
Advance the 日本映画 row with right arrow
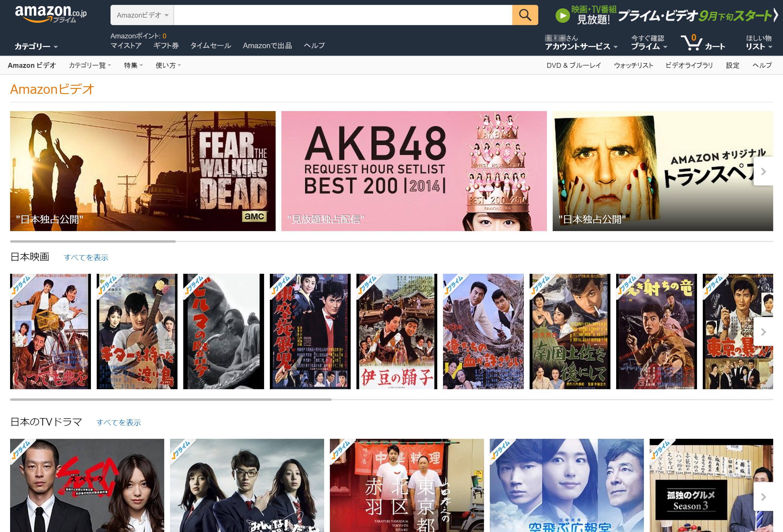(x=763, y=332)
